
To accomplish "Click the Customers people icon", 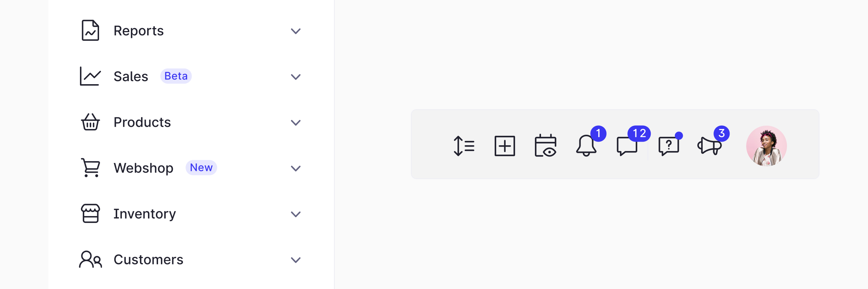I will (x=90, y=259).
